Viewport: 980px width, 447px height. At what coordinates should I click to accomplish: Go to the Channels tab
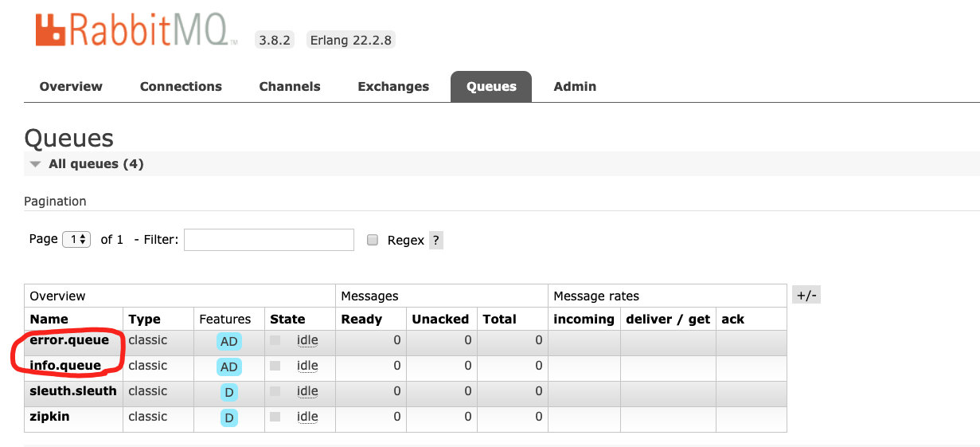tap(290, 86)
